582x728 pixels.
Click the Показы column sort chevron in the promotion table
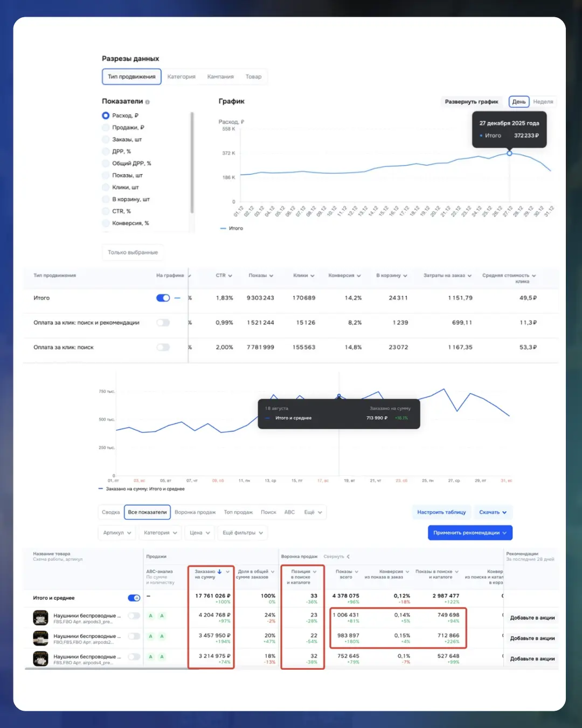[x=271, y=276]
